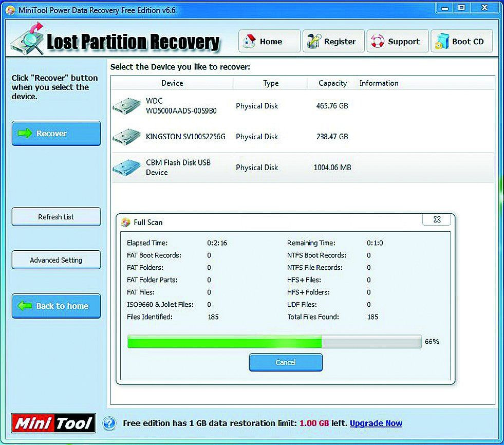Image resolution: width=504 pixels, height=445 pixels.
Task: Click the green Recover arrow button
Action: (x=56, y=133)
